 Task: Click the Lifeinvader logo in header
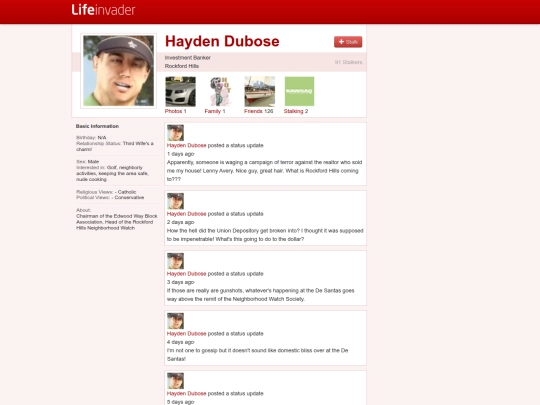pos(103,10)
